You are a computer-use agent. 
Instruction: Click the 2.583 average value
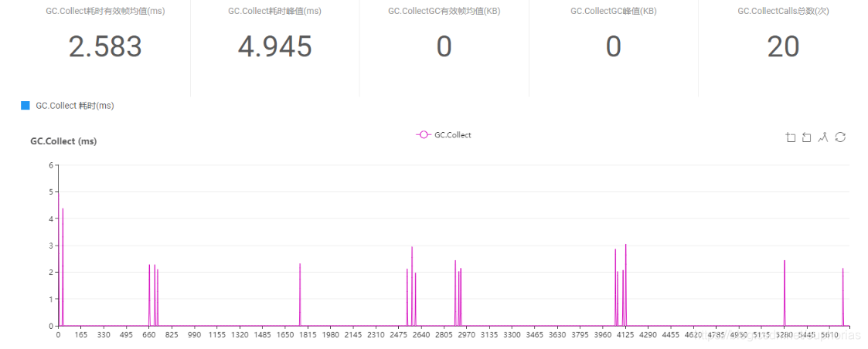click(x=105, y=46)
